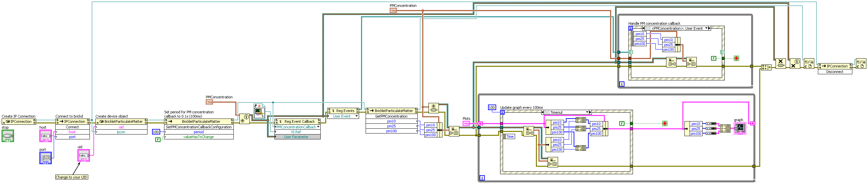Click the GetPMConcentration method name
The image size is (868, 184).
(x=391, y=116)
